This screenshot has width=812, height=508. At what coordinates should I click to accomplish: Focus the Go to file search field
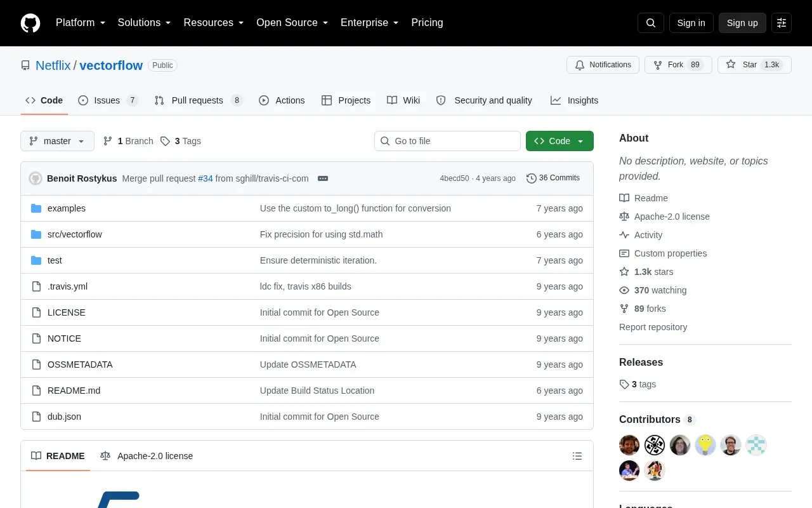click(447, 141)
